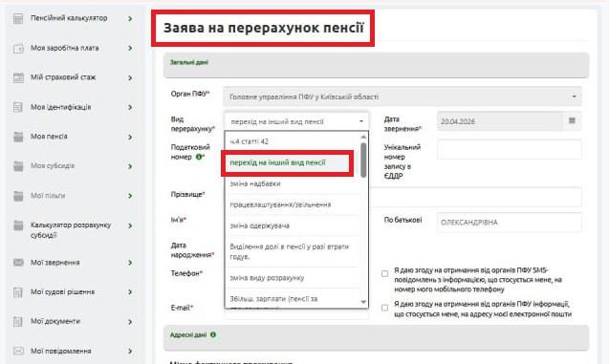Image resolution: width=609 pixels, height=364 pixels.
Task: Open the Мої повідомлення sidebar link
Action: (61, 351)
